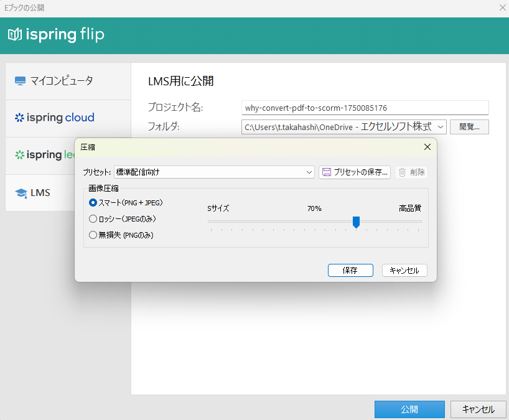Click キャンセル in the compression dialog

(x=404, y=271)
